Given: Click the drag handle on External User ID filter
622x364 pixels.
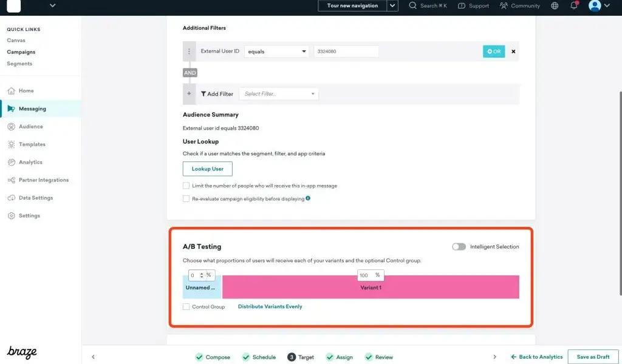Looking at the screenshot, I should pos(189,52).
